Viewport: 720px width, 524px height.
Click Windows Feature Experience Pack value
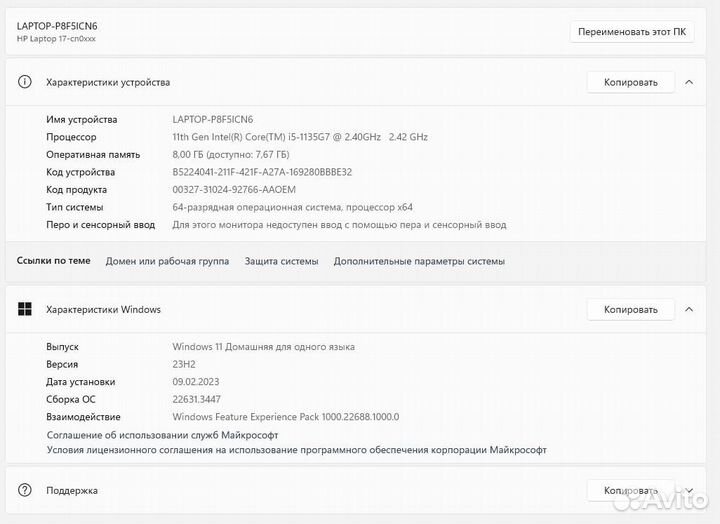coord(286,417)
